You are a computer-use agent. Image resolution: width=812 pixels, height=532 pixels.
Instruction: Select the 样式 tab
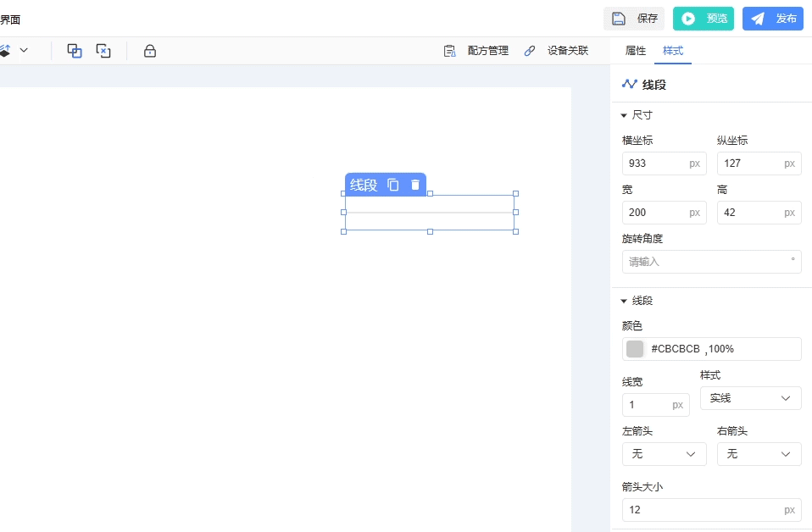pos(673,51)
